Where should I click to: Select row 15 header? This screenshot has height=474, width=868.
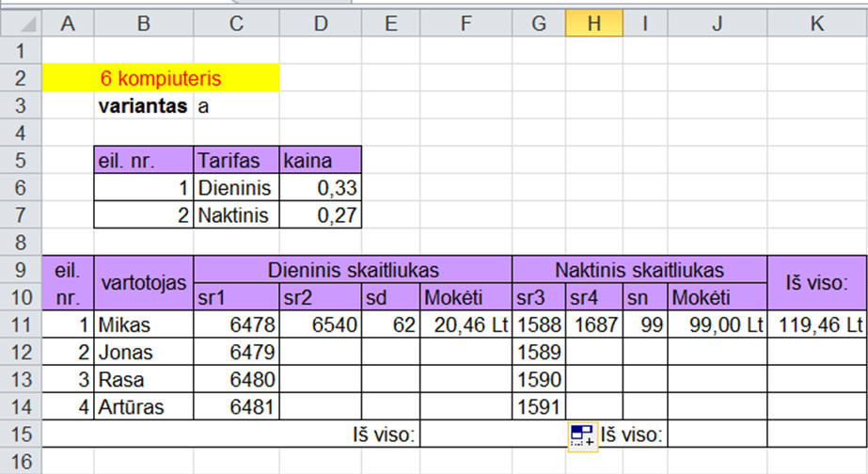(x=21, y=434)
